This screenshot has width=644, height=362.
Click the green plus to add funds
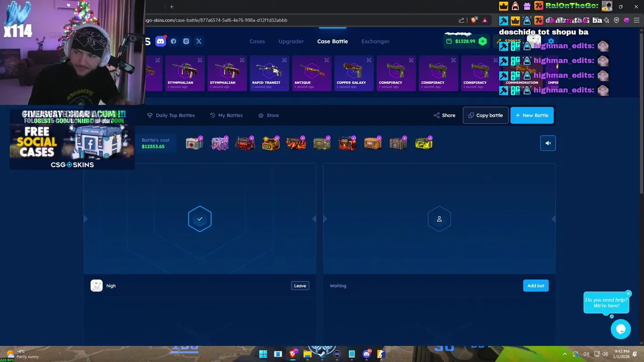482,41
